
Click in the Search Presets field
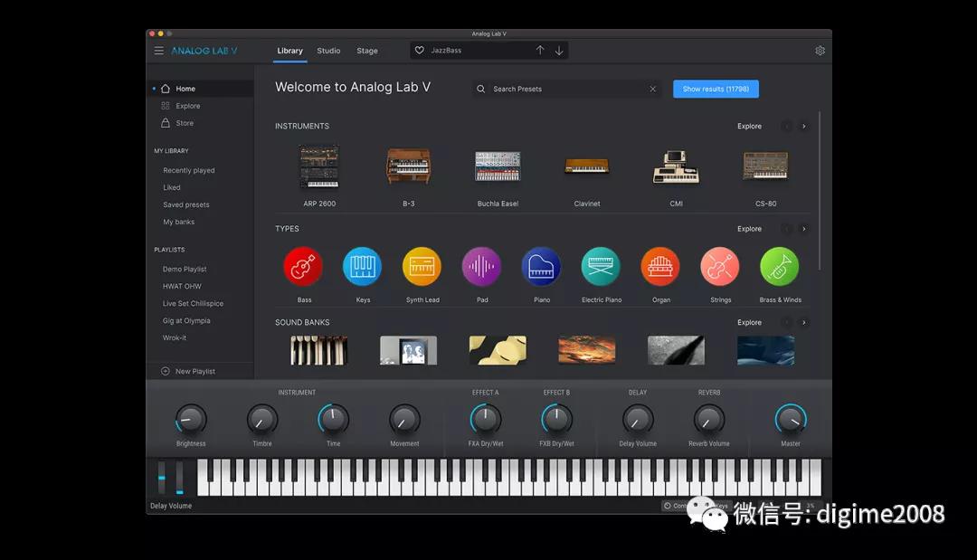pyautogui.click(x=567, y=89)
